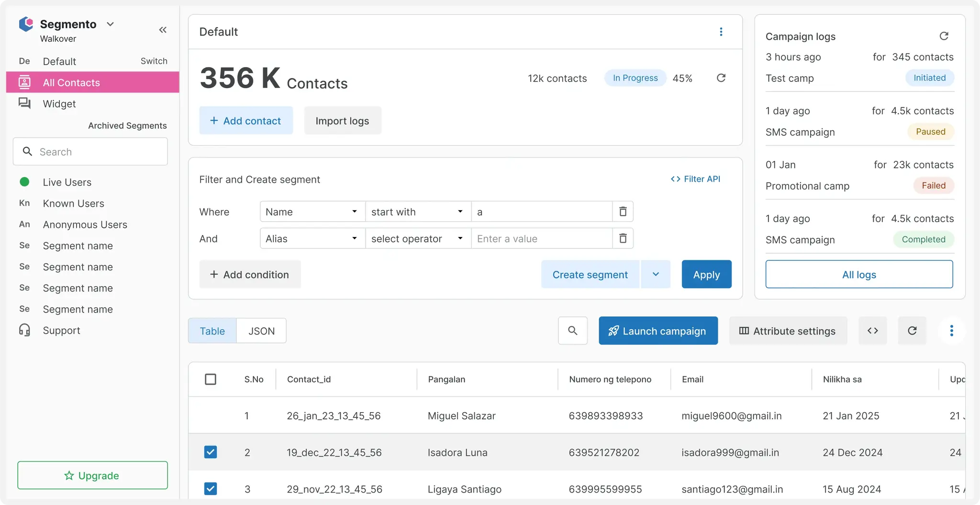Image resolution: width=980 pixels, height=505 pixels.
Task: Expand the Create segment arrow dropdown
Action: [656, 274]
